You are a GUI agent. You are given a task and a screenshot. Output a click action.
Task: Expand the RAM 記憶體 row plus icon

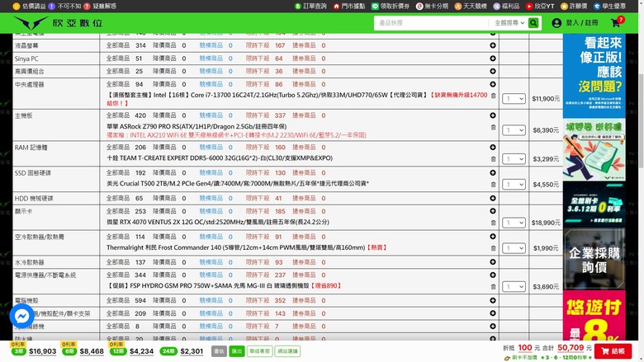pyautogui.click(x=493, y=147)
